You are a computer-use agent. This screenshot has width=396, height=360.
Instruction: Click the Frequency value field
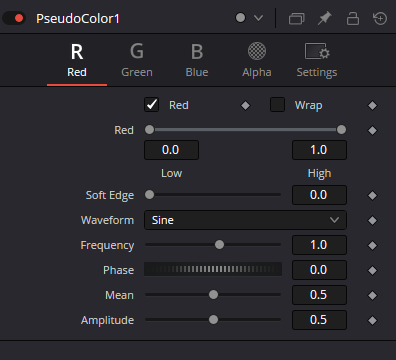click(319, 245)
